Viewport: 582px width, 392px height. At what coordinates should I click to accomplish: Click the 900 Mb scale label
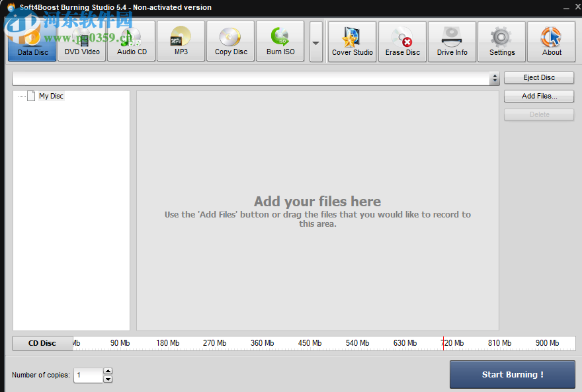tap(547, 343)
